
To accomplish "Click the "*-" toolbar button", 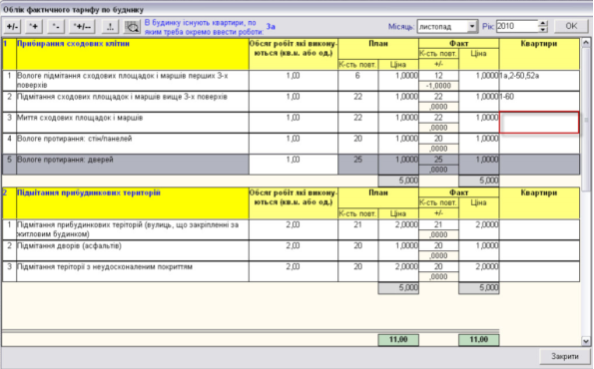I will click(x=56, y=27).
